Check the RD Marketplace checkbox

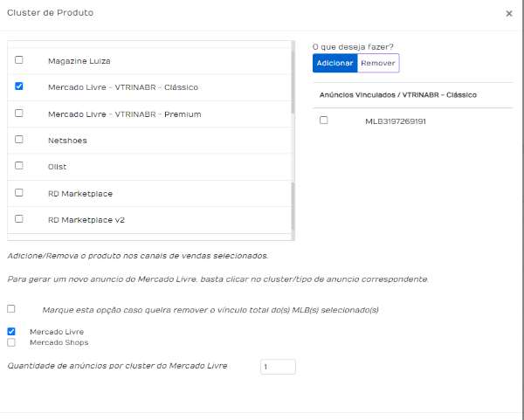(x=19, y=192)
